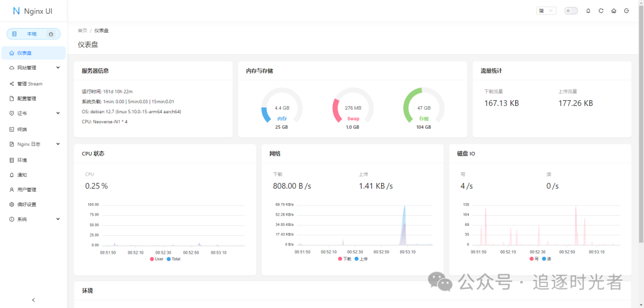The image size is (644, 308).
Task: Click the logout icon in top bar
Action: (x=626, y=11)
